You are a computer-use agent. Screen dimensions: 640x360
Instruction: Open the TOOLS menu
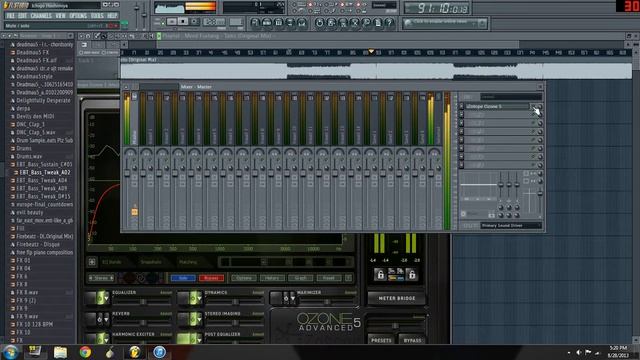click(x=97, y=16)
